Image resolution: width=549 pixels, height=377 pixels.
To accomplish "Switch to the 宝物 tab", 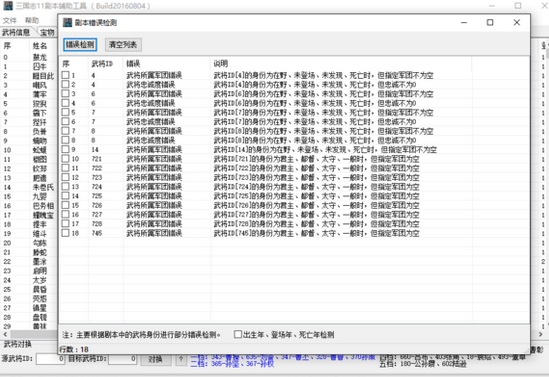I will tap(47, 33).
